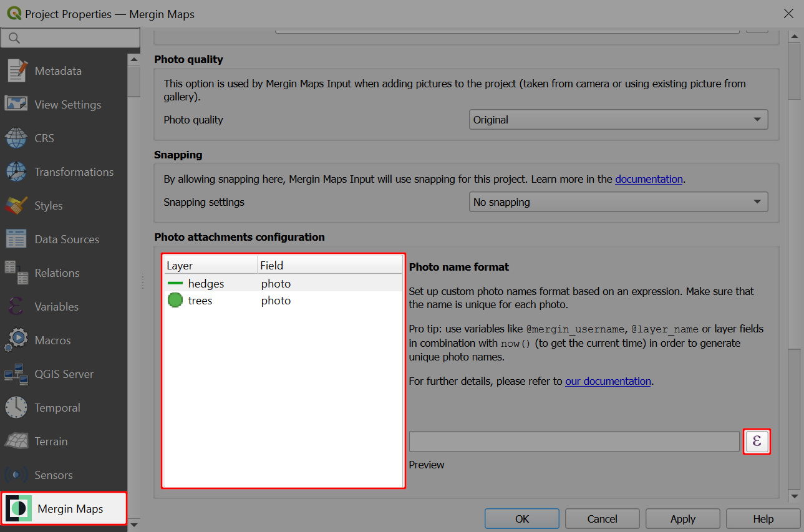804x532 pixels.
Task: Open the Macros gear icon
Action: pos(16,340)
